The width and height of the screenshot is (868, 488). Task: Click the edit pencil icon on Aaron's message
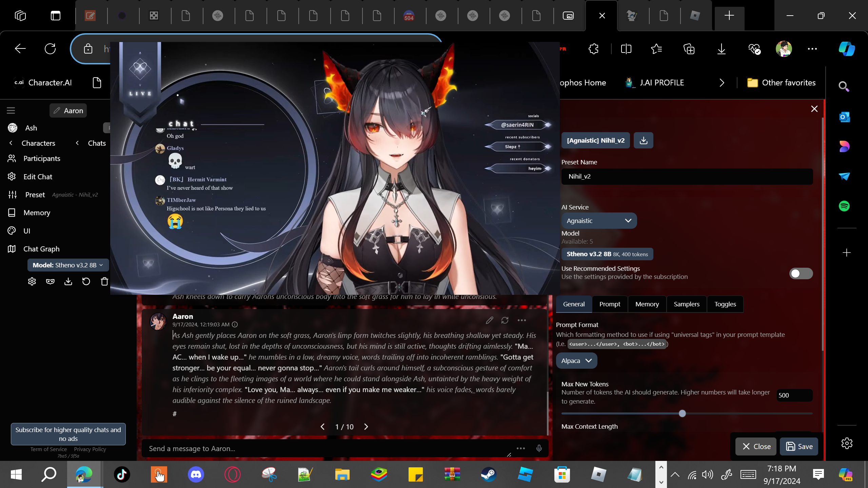(489, 320)
